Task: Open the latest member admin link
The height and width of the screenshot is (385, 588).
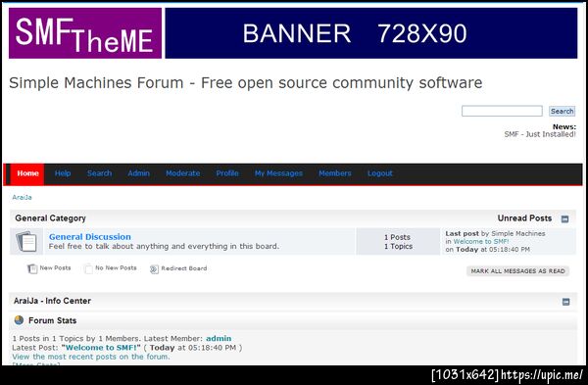Action: click(219, 339)
